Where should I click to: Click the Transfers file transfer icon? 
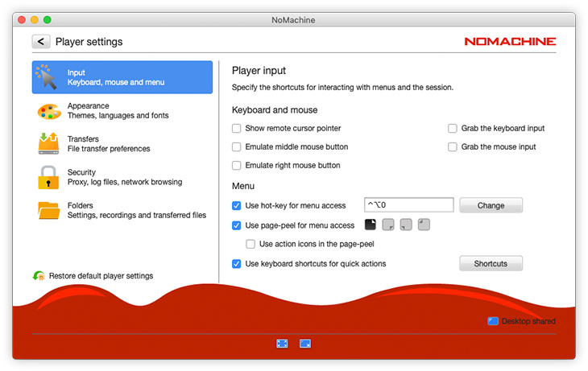coord(48,144)
